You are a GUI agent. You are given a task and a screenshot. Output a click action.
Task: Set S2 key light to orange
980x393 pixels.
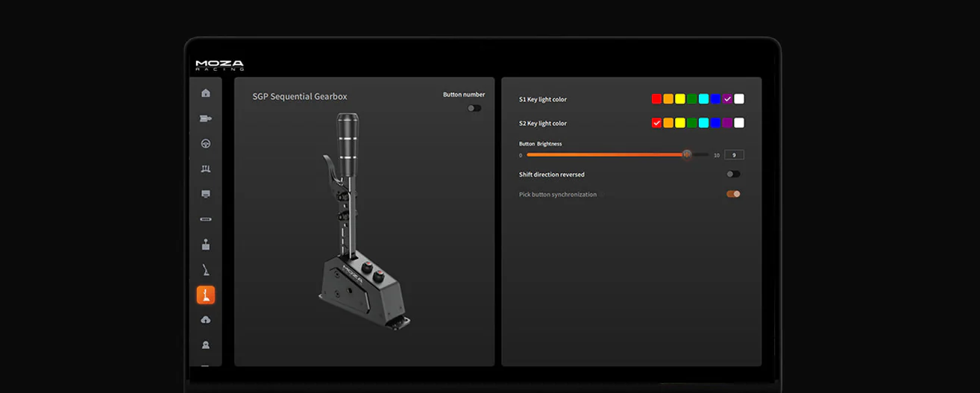point(668,123)
